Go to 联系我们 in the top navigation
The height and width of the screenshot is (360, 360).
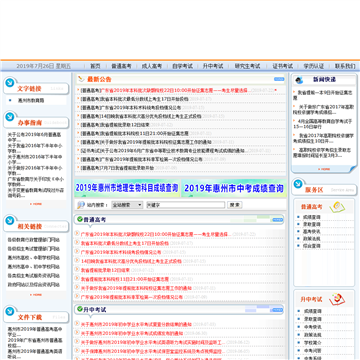point(345,66)
